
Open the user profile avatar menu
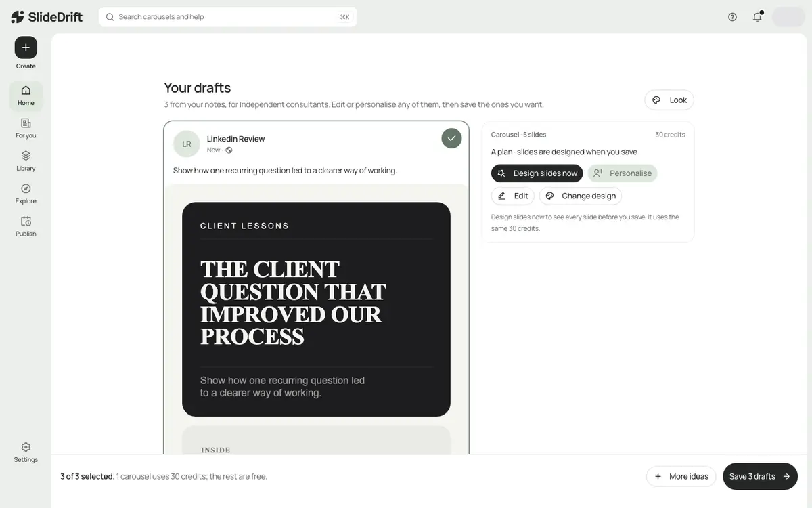coord(788,17)
